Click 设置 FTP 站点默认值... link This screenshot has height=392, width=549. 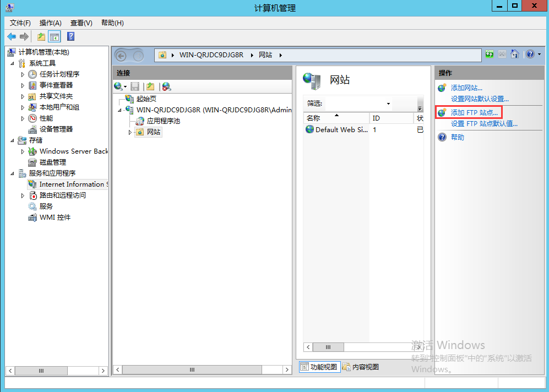click(x=484, y=124)
